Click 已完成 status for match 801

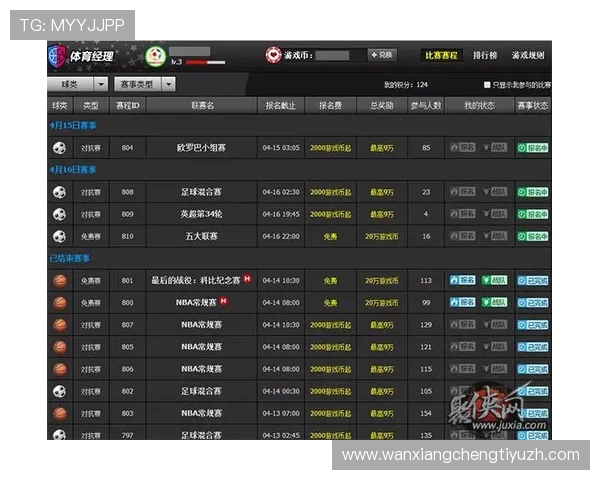(x=533, y=281)
